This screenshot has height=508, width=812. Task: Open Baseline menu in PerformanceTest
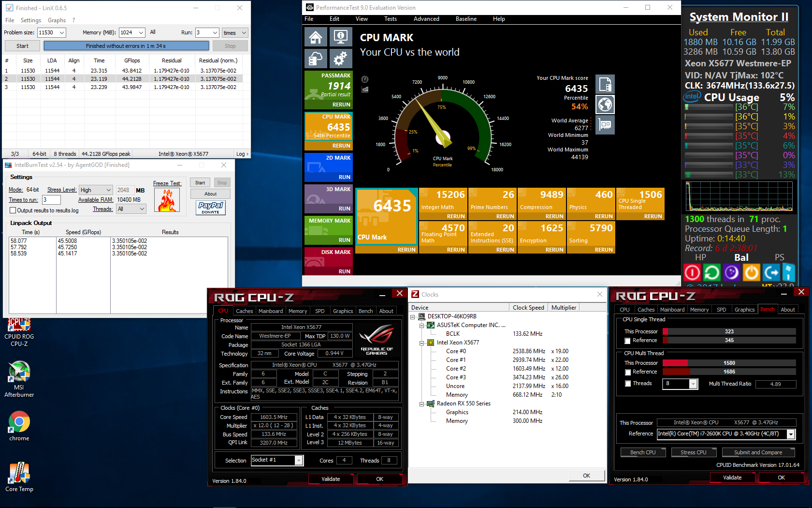[466, 19]
